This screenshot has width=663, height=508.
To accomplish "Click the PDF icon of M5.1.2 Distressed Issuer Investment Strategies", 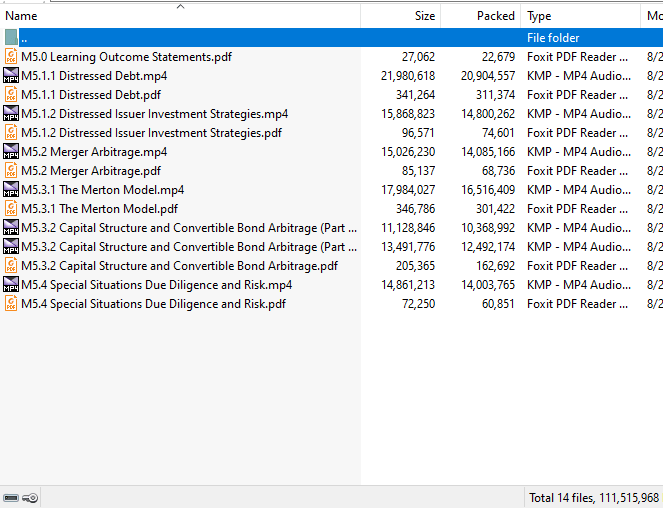I will pyautogui.click(x=11, y=132).
